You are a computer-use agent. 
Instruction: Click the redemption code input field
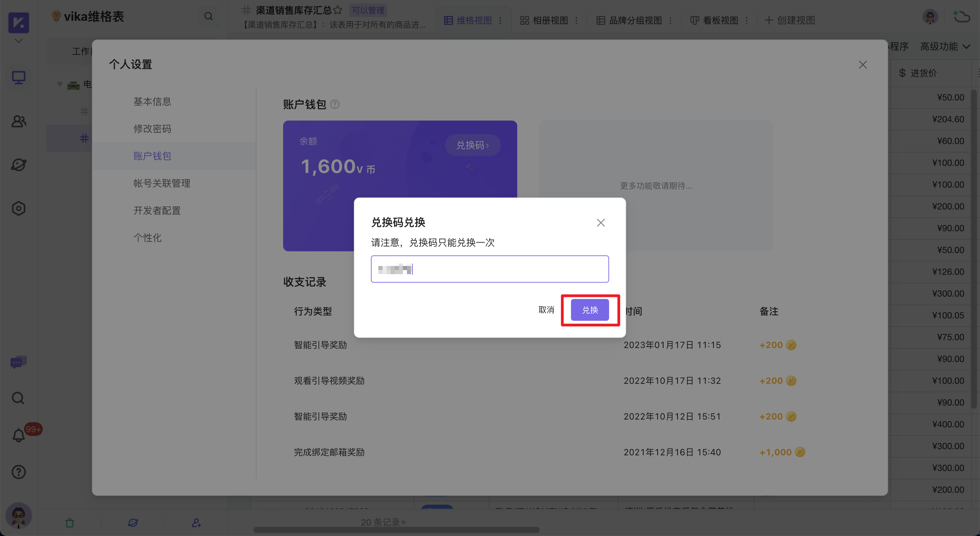[490, 269]
